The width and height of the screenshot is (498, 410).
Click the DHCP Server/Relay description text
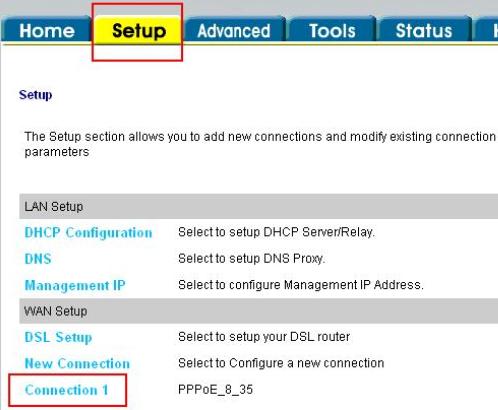coord(276,232)
